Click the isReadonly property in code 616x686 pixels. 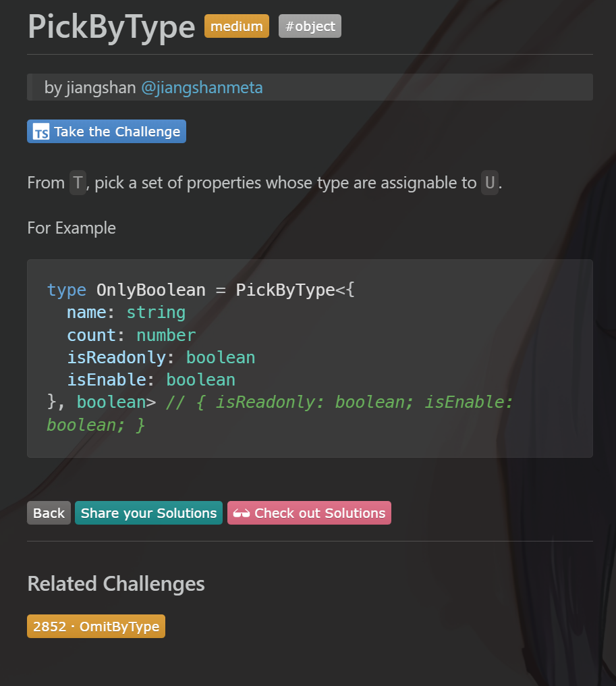116,357
